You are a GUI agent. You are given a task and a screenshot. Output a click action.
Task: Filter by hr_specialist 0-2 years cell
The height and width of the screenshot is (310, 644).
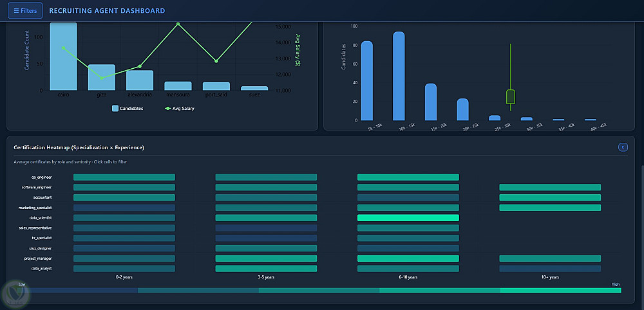click(124, 238)
